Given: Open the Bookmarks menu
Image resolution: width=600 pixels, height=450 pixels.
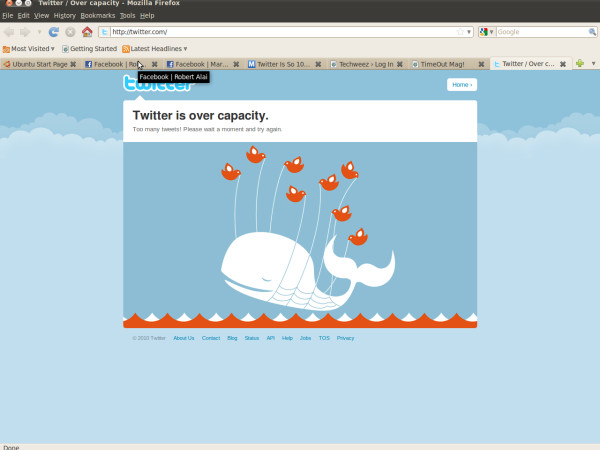Looking at the screenshot, I should (x=98, y=16).
